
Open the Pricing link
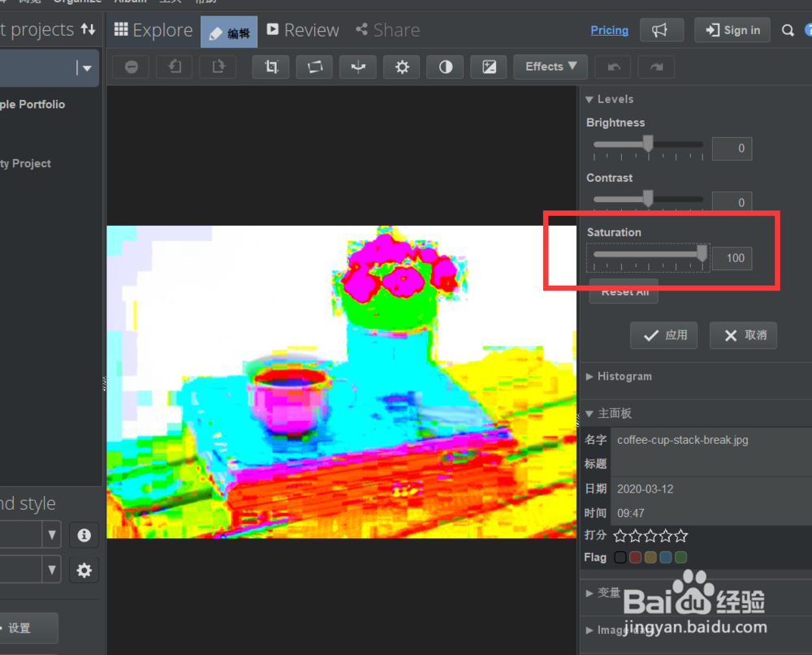pos(609,31)
